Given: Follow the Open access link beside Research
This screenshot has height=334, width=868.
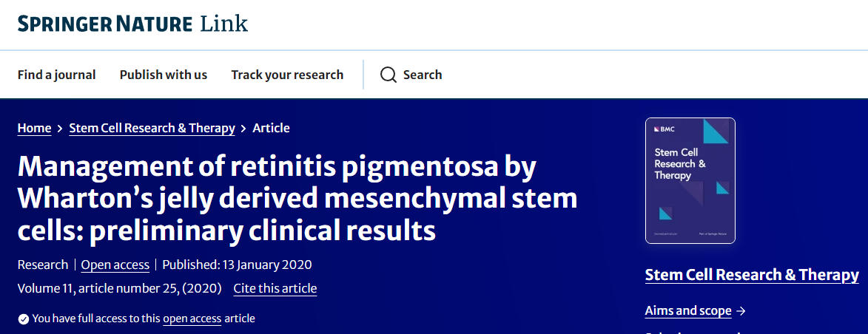Looking at the screenshot, I should (115, 265).
